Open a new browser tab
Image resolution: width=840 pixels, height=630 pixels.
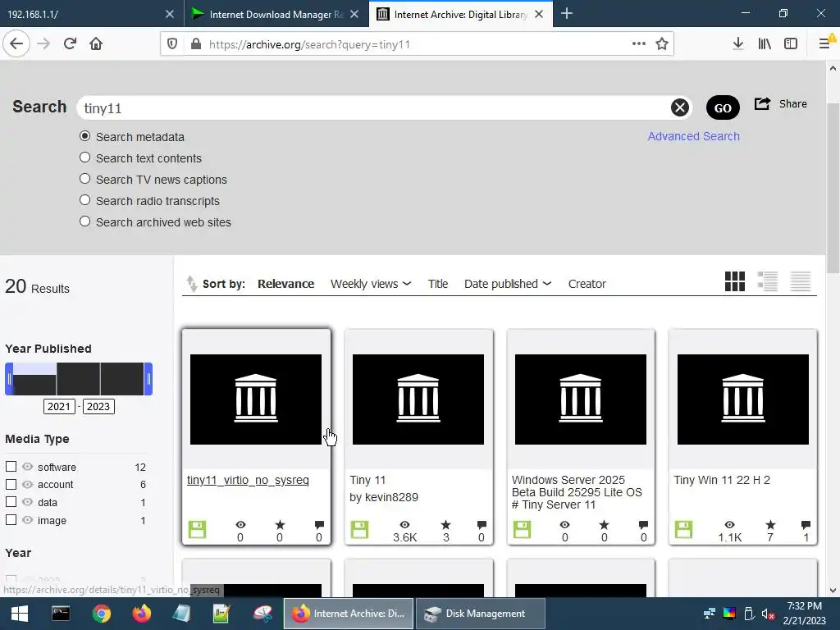(567, 14)
